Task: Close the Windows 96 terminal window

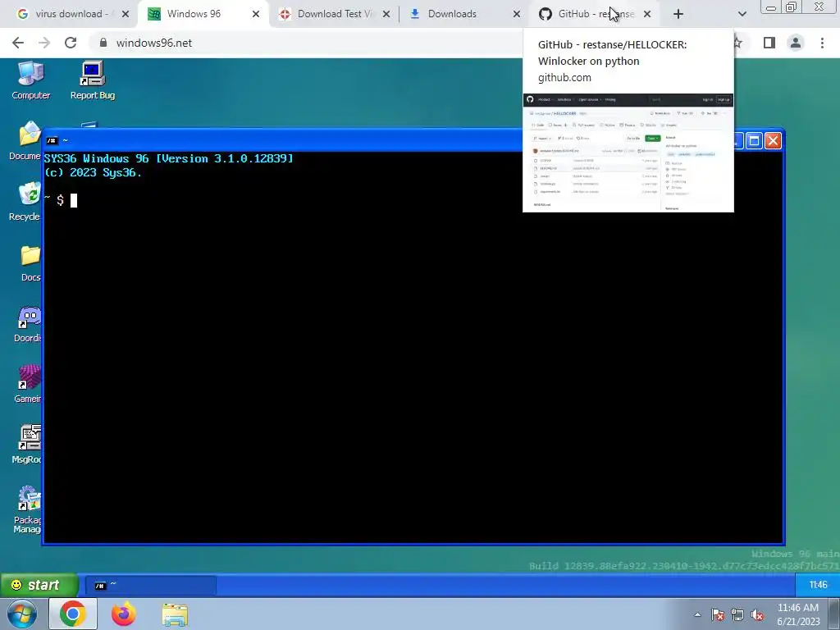Action: [773, 141]
